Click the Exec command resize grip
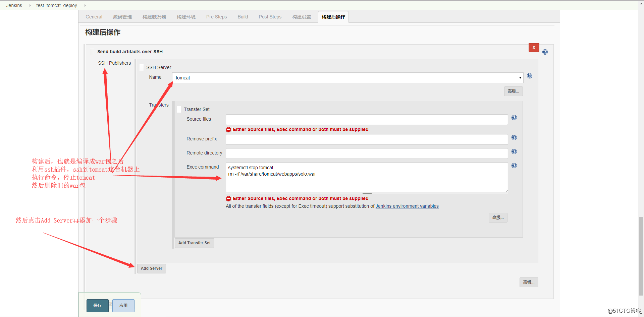This screenshot has height=317, width=644. click(x=367, y=193)
